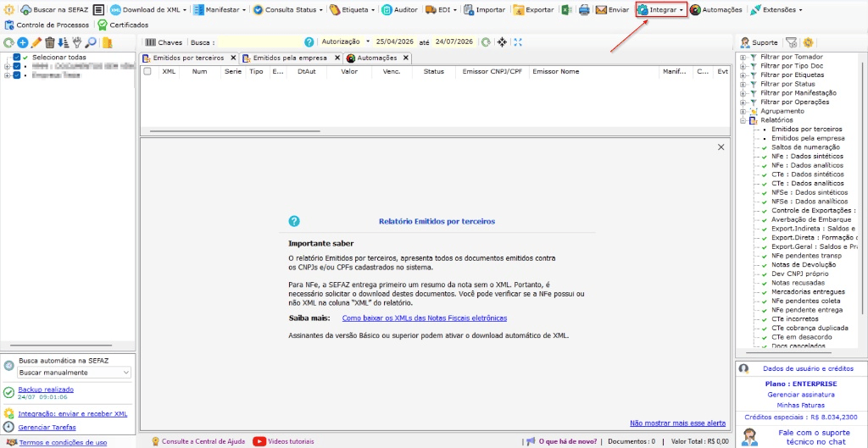
Task: Open Notas de Devolução report
Action: click(804, 265)
